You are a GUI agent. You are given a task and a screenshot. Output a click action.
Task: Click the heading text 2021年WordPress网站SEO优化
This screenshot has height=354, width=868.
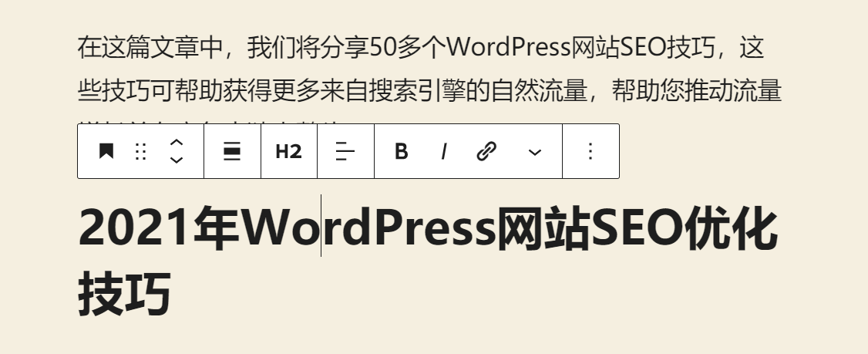click(428, 227)
